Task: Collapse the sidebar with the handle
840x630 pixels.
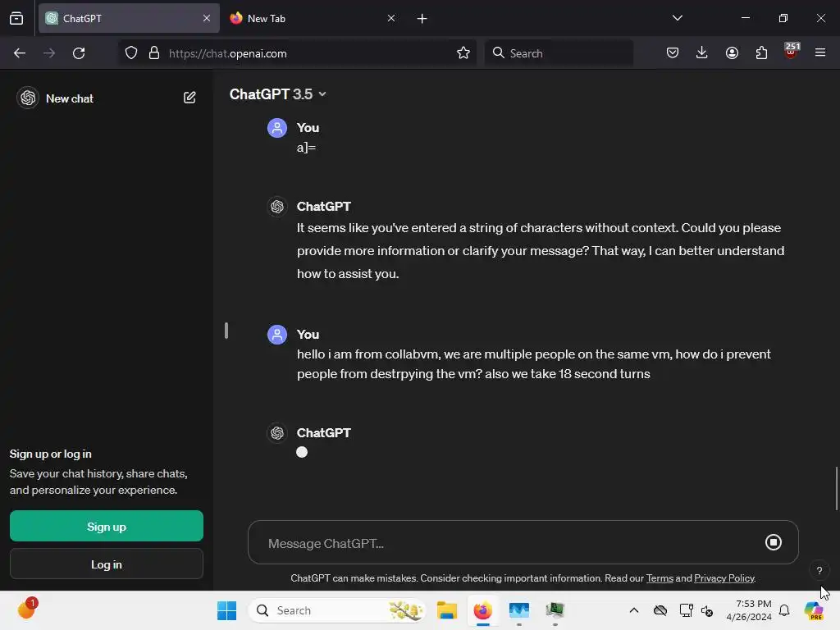Action: pos(226,331)
